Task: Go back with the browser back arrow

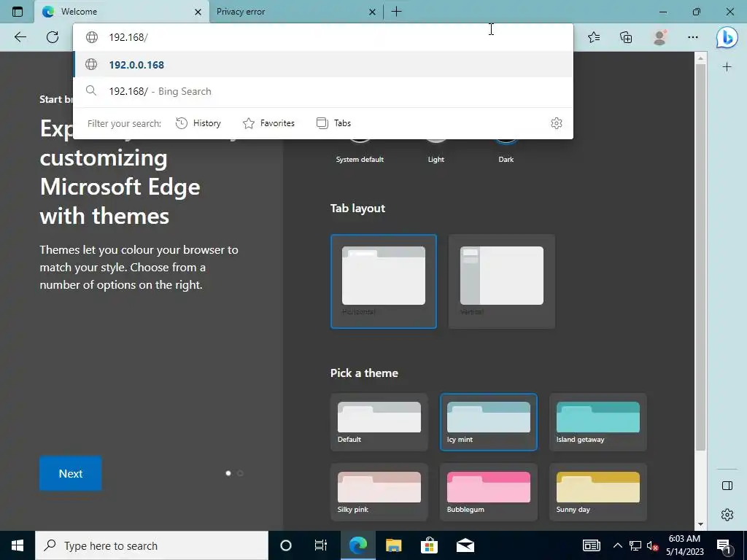Action: coord(20,37)
